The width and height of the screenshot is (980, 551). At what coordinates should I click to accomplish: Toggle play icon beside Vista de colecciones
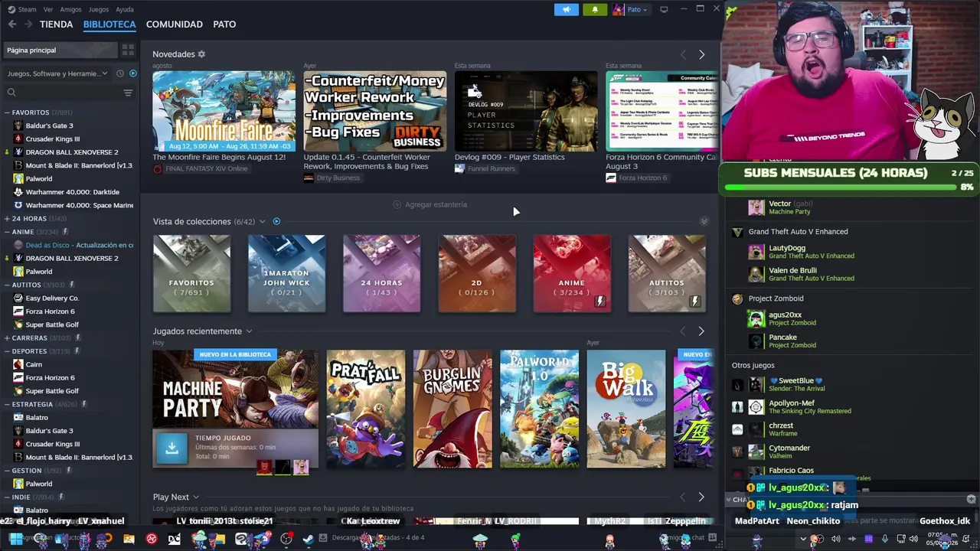(x=276, y=222)
